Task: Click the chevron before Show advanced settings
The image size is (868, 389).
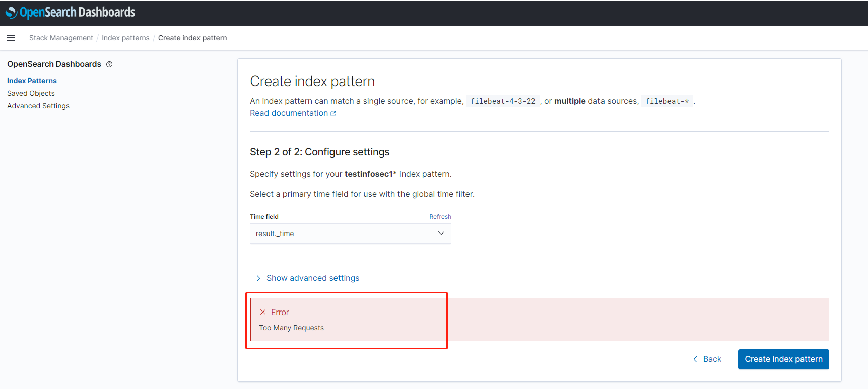Action: click(258, 278)
